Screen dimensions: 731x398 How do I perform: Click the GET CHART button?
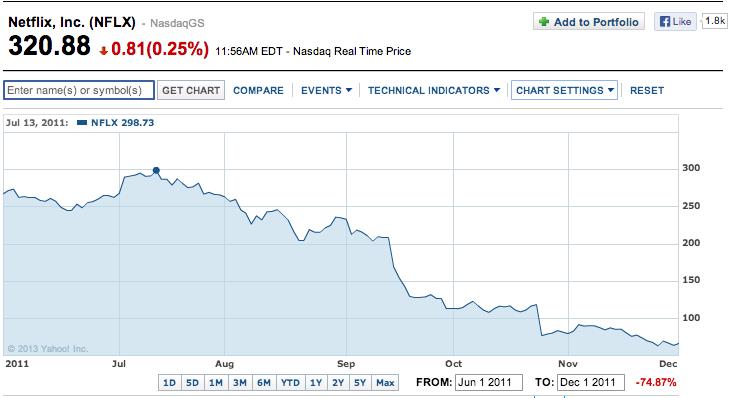pyautogui.click(x=191, y=90)
